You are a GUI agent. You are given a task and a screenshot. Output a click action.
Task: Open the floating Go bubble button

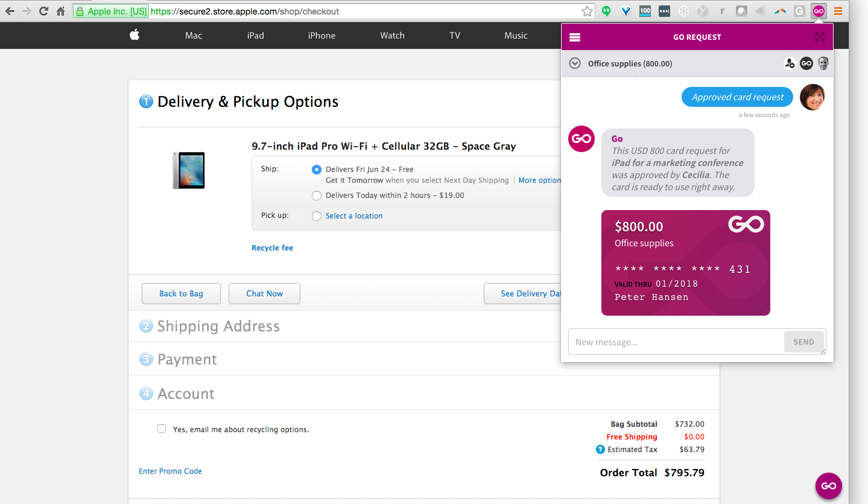pyautogui.click(x=829, y=486)
